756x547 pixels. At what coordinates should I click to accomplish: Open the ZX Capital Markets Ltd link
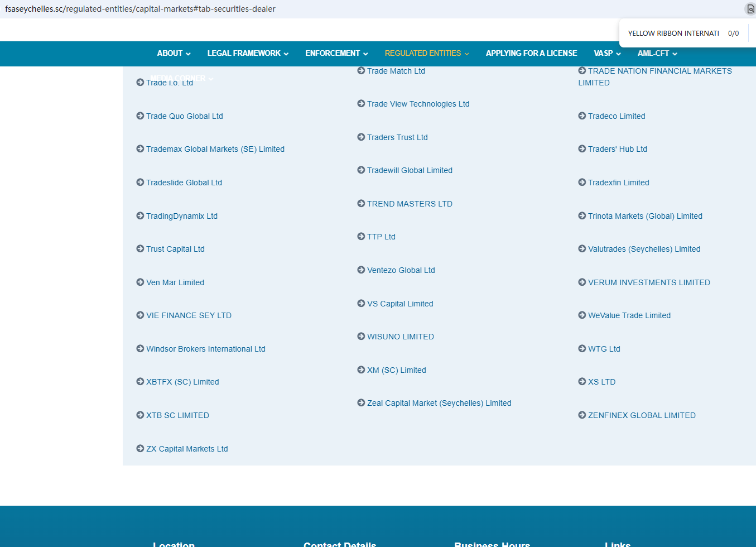point(187,449)
